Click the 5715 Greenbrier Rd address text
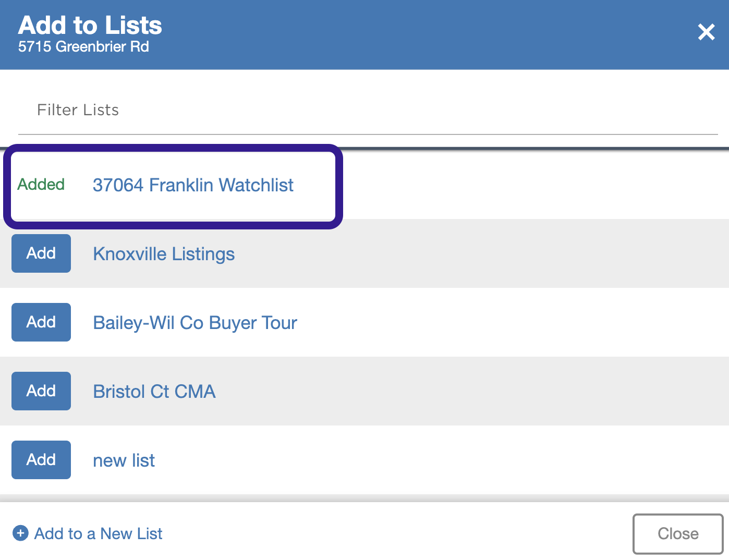The image size is (729, 560). (83, 46)
